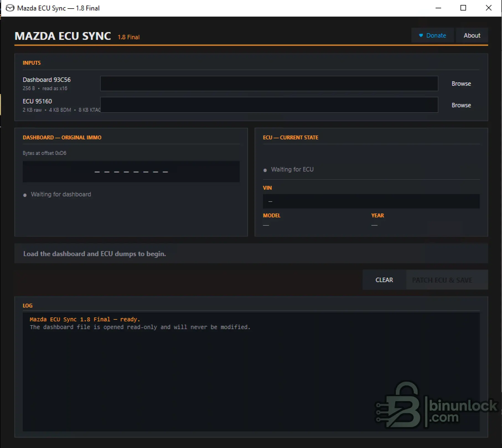Viewport: 502px width, 448px height.
Task: Click the '256 B · read as x16' hint
Action: pyautogui.click(x=45, y=88)
